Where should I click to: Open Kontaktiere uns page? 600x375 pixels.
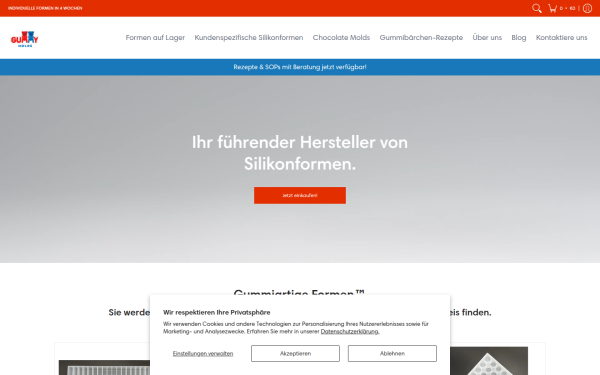[561, 38]
